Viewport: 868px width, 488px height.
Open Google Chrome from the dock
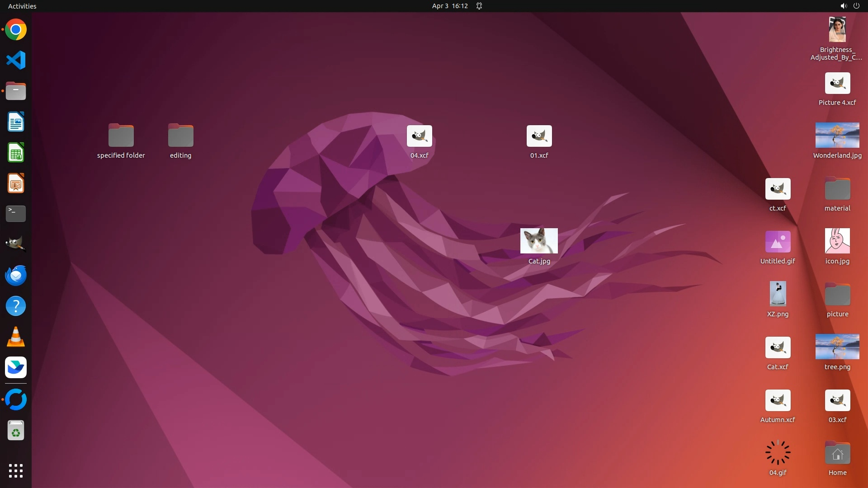tap(16, 30)
